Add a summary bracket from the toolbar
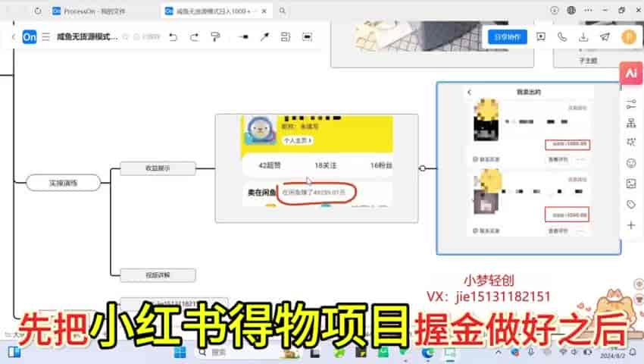The width and height of the screenshot is (644, 364). (286, 37)
